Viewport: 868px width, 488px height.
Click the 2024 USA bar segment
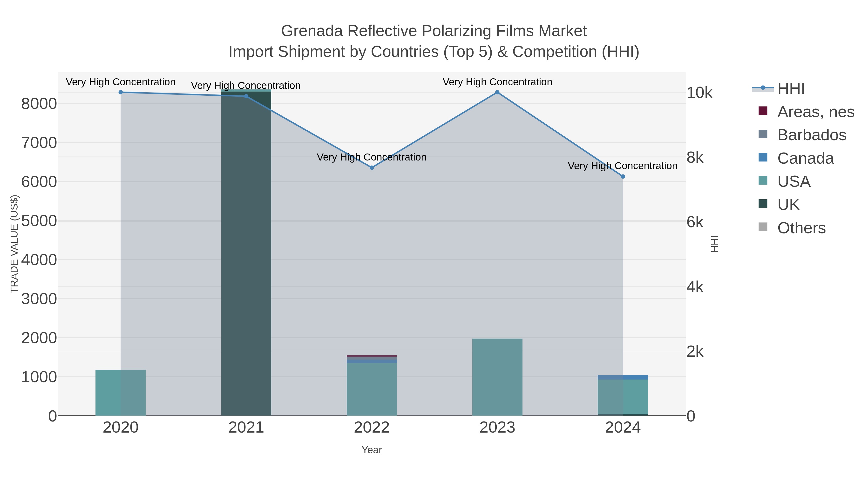623,397
